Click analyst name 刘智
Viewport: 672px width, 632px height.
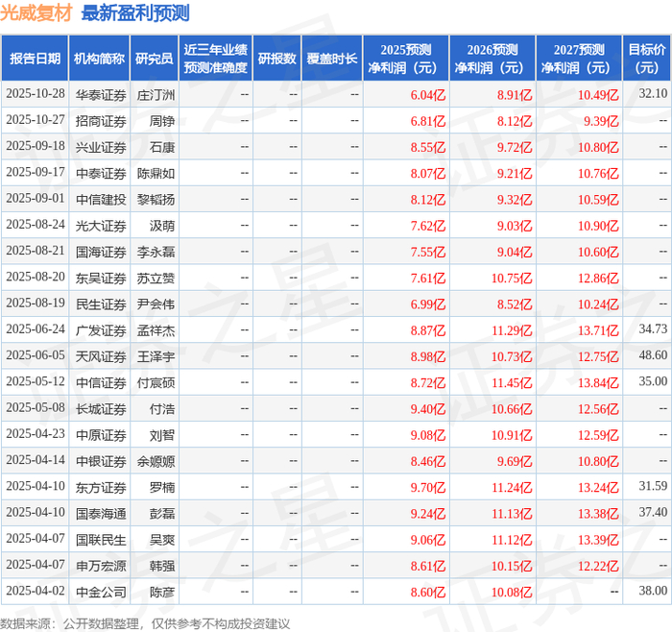(x=162, y=435)
